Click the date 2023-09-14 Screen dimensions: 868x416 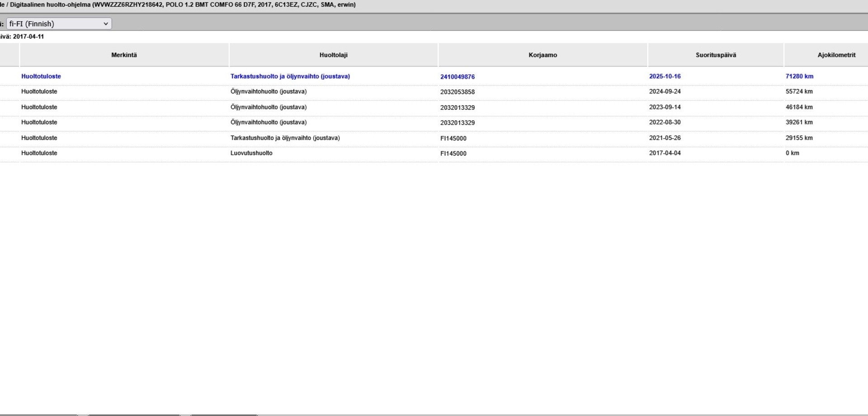tap(665, 108)
